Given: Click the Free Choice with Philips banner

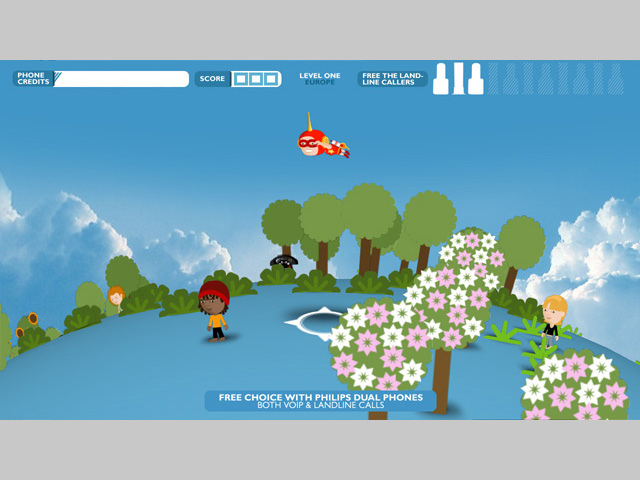Looking at the screenshot, I should click(320, 401).
